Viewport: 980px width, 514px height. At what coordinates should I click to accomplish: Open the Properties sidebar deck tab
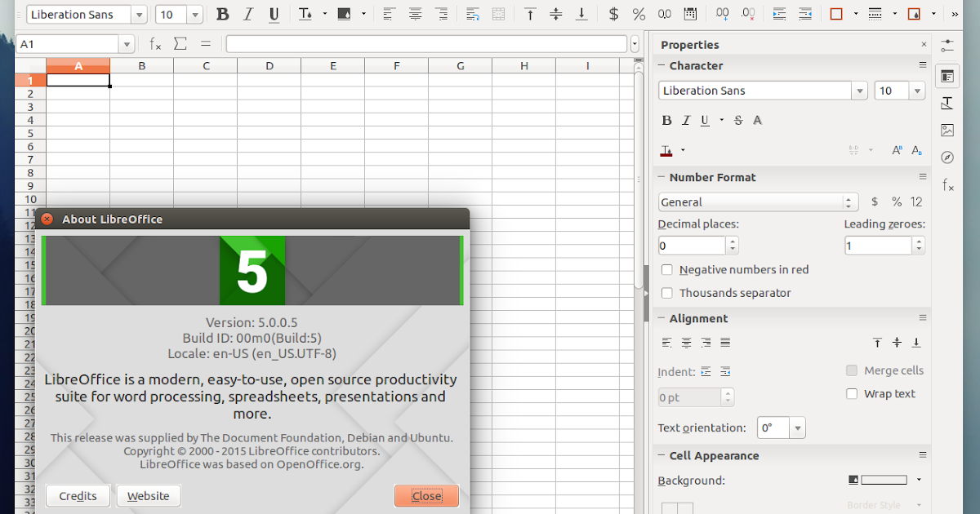[947, 76]
